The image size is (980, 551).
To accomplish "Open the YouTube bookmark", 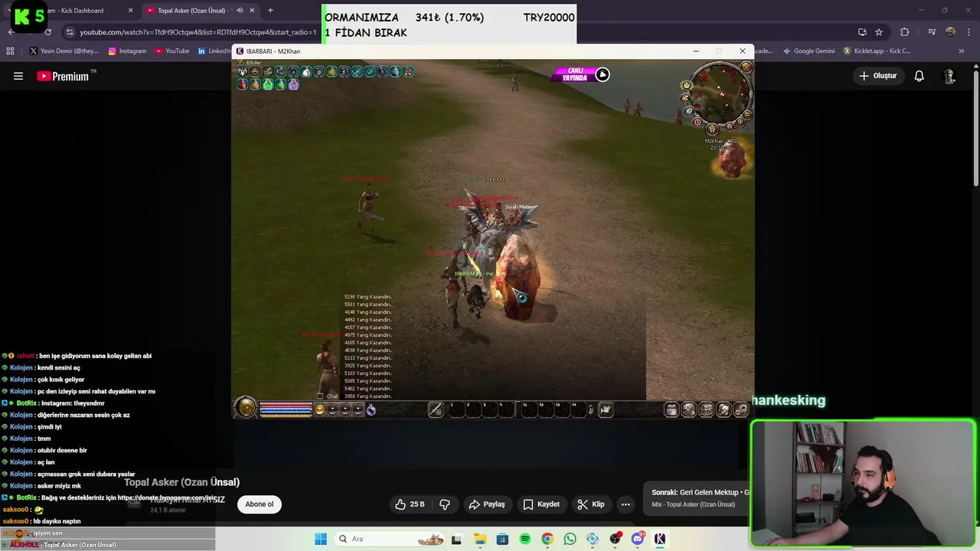I will 171,51.
